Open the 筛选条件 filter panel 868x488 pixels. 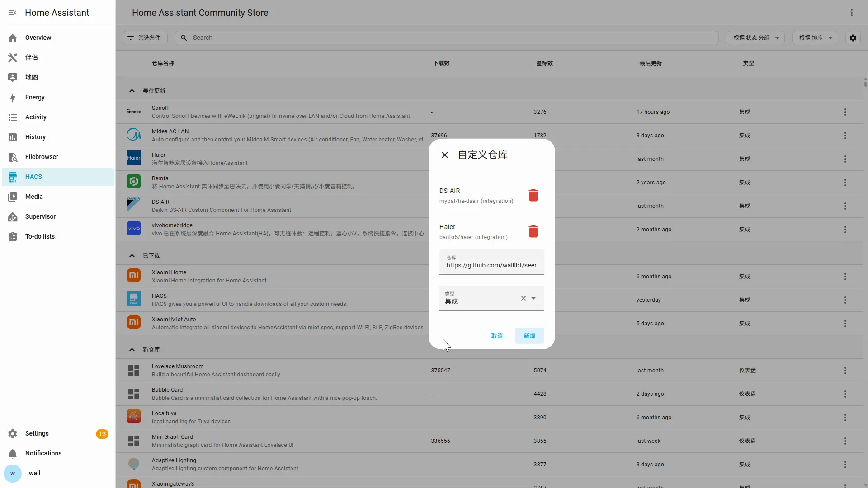[x=145, y=38]
